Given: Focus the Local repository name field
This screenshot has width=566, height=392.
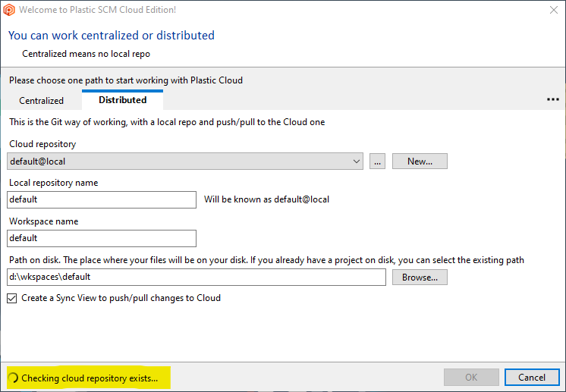Looking at the screenshot, I should tap(102, 199).
